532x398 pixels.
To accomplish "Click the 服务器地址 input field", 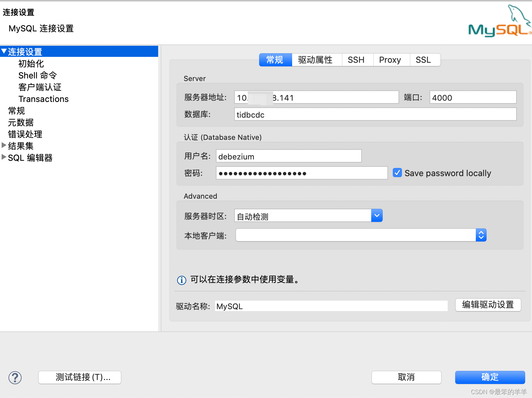I will (317, 97).
